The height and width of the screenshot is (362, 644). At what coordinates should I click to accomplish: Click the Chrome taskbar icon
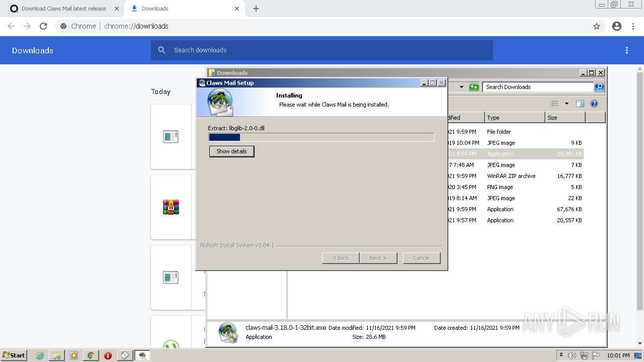point(91,355)
